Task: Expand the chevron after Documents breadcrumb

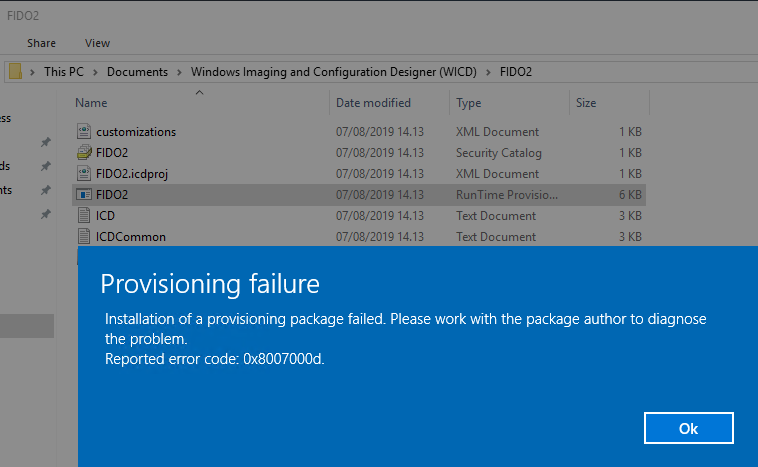Action: pos(180,72)
